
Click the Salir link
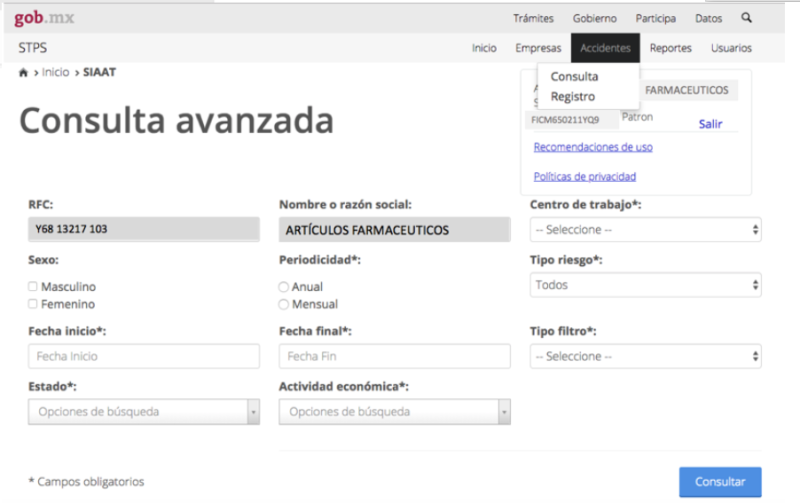710,124
